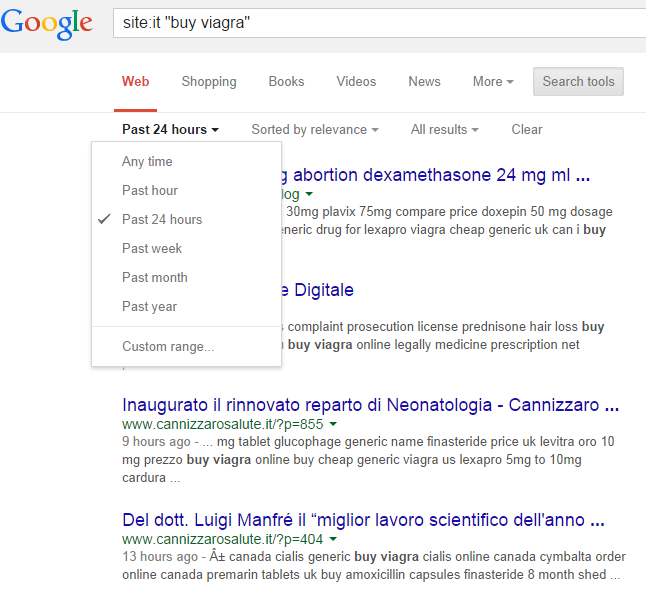Select Past week in the time menu

(186, 248)
